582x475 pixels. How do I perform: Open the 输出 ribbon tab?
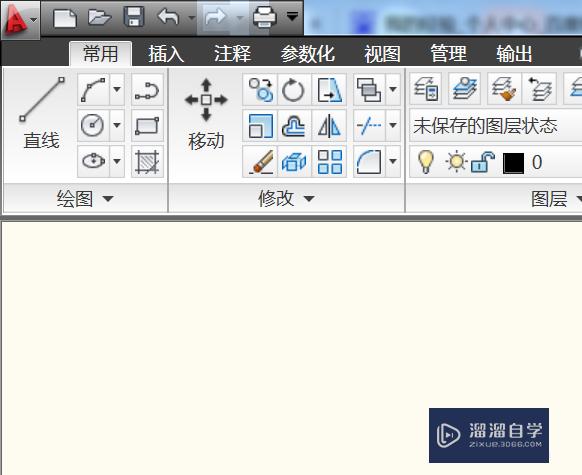tap(514, 54)
